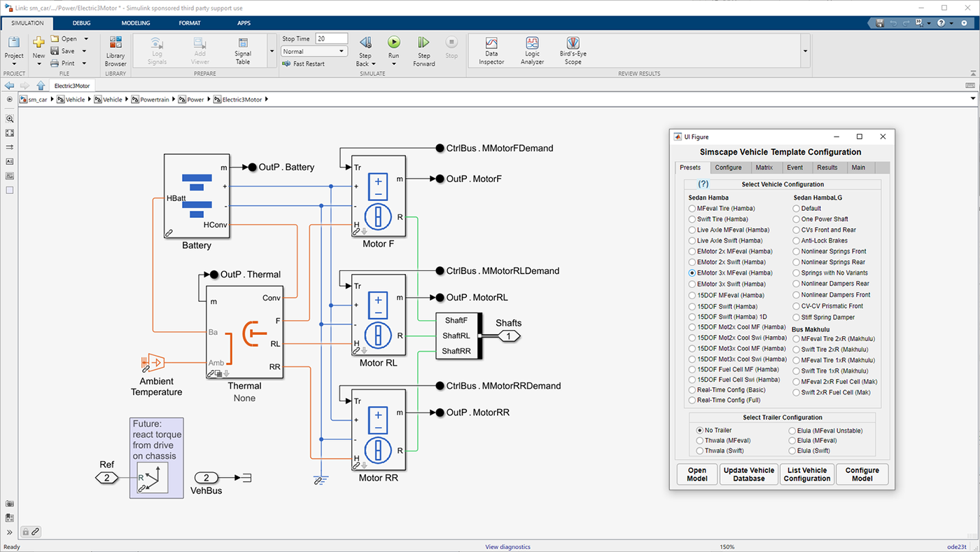980x552 pixels.
Task: Click the Update Vehicle Database button
Action: 748,474
